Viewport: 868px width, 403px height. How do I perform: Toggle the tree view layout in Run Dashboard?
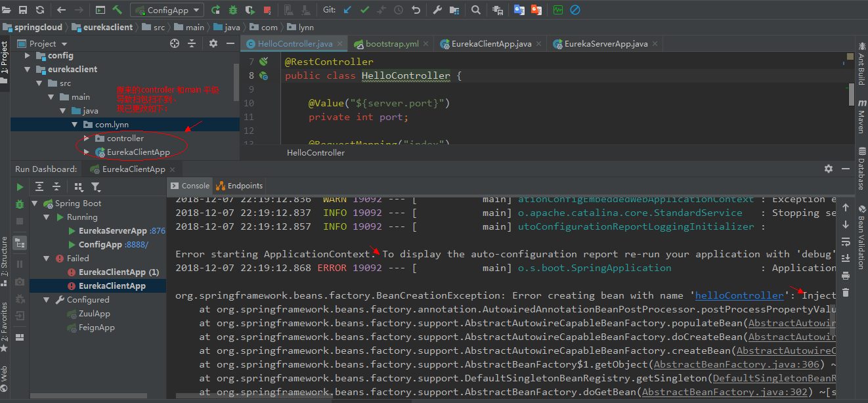(x=20, y=242)
